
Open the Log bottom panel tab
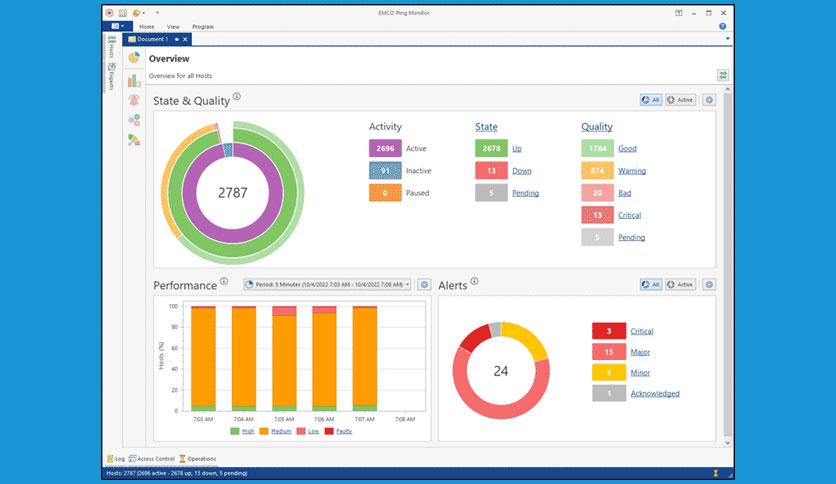pos(116,458)
